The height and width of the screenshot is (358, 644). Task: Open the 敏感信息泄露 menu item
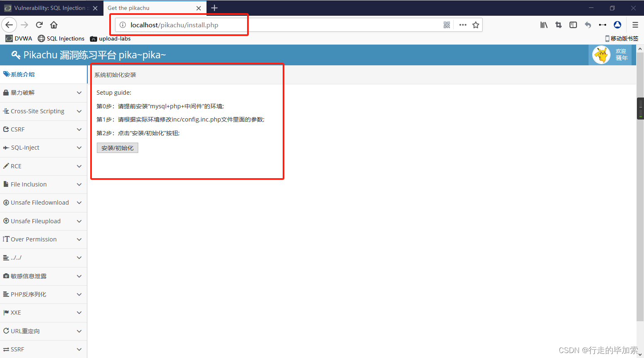[43, 276]
